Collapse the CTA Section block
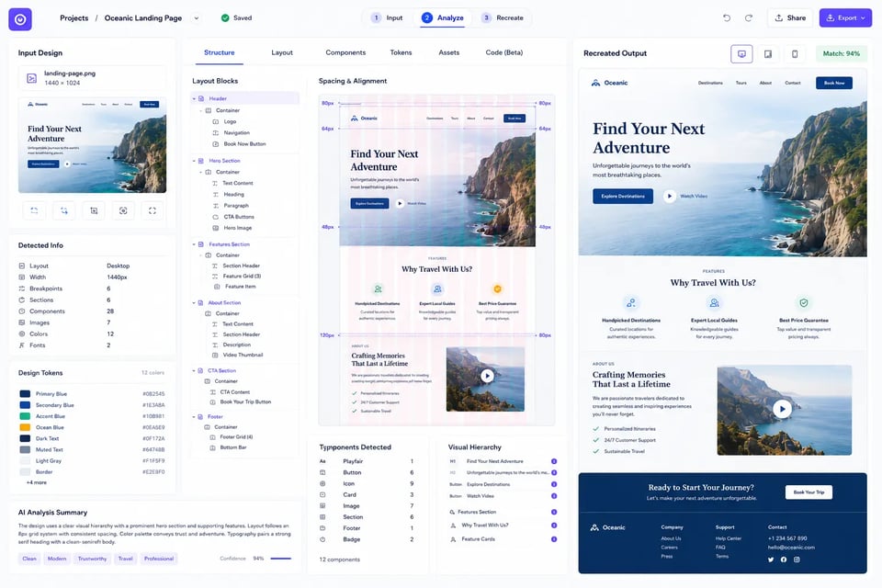The image size is (882, 588). (194, 371)
